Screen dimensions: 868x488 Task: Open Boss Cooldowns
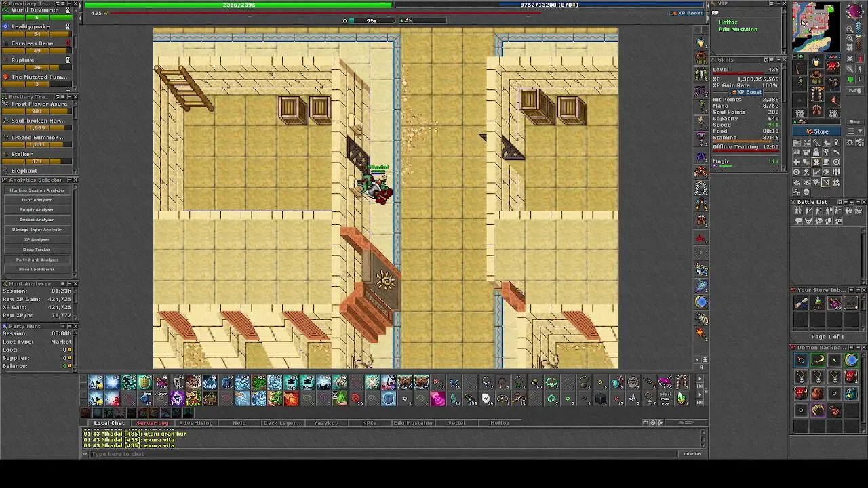37,269
